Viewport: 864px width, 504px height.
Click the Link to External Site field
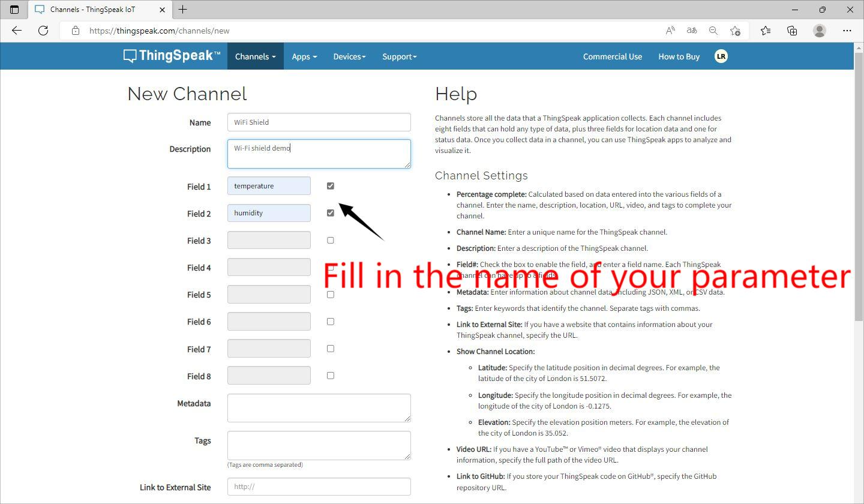[x=319, y=487]
